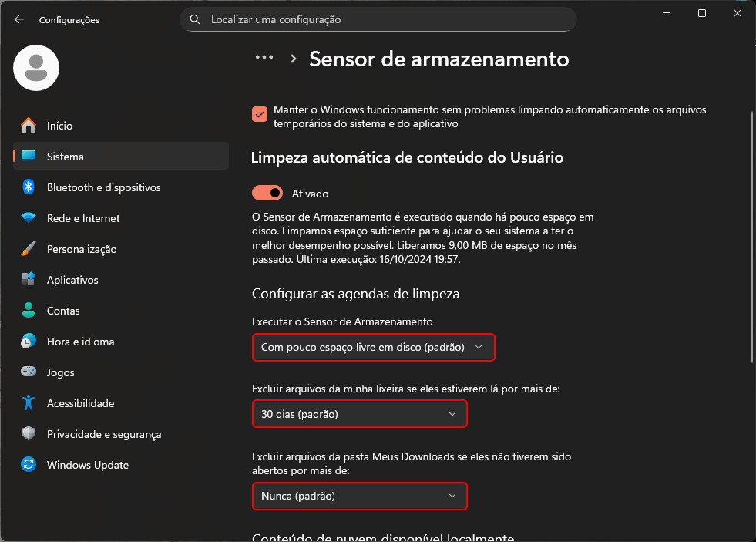The width and height of the screenshot is (756, 542).
Task: Click the user profile avatar
Action: coord(36,68)
